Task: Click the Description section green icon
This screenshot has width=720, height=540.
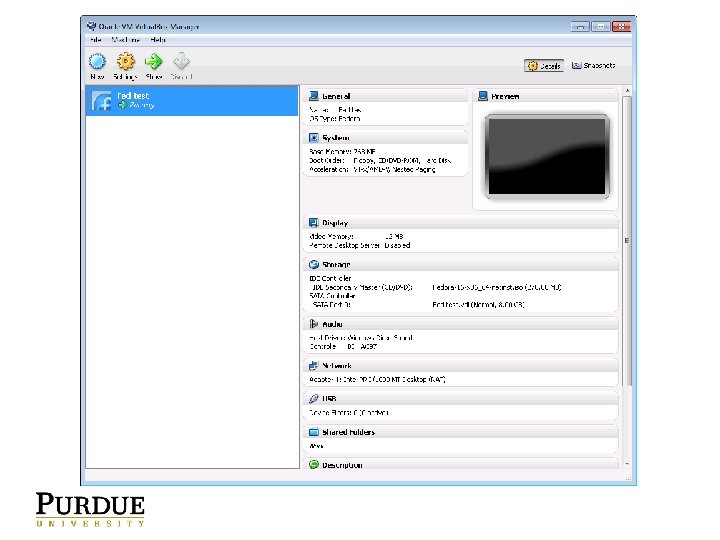Action: coord(314,465)
